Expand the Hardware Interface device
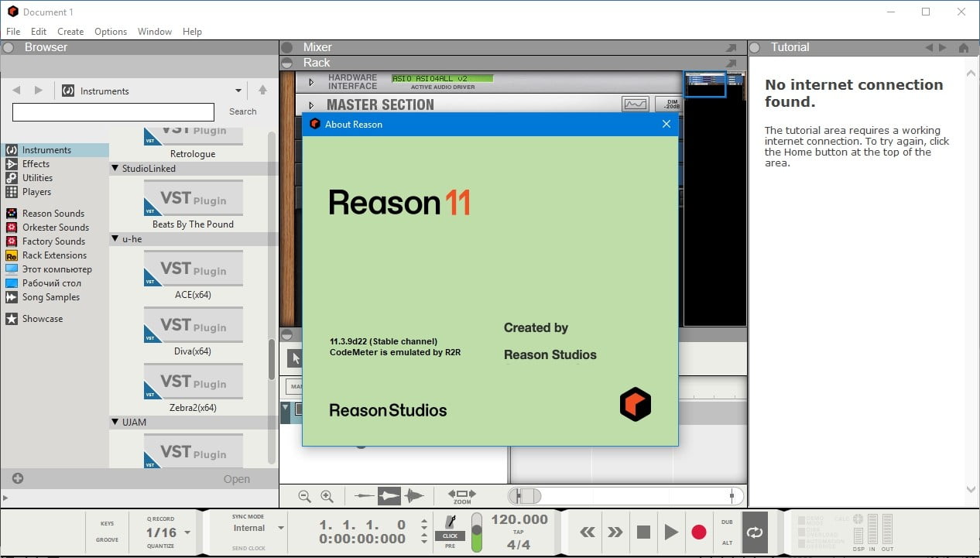Image resolution: width=980 pixels, height=558 pixels. pos(311,82)
